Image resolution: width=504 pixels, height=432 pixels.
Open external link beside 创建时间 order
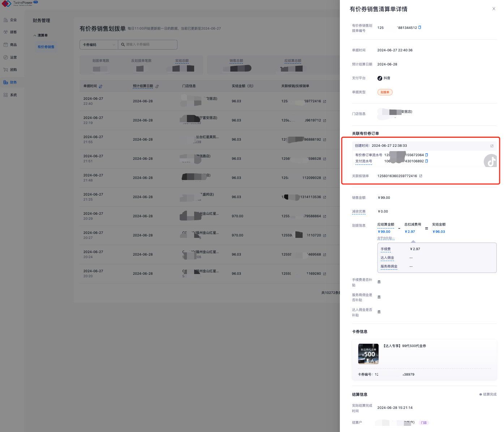(492, 146)
